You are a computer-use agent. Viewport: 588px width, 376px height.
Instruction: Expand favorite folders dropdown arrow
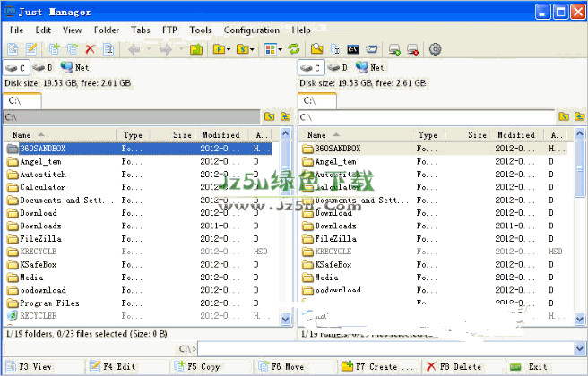[x=229, y=49]
